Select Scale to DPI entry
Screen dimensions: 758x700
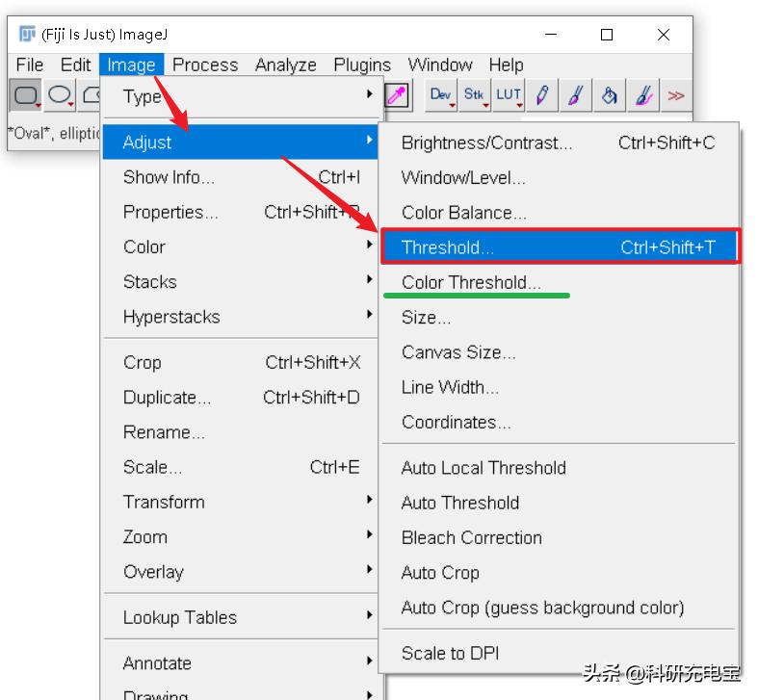(x=560, y=653)
